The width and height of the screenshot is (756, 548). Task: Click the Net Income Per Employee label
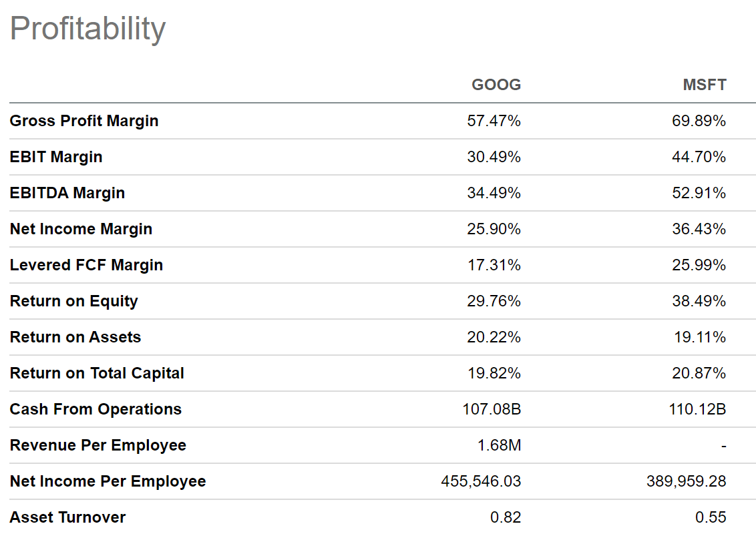coord(108,481)
